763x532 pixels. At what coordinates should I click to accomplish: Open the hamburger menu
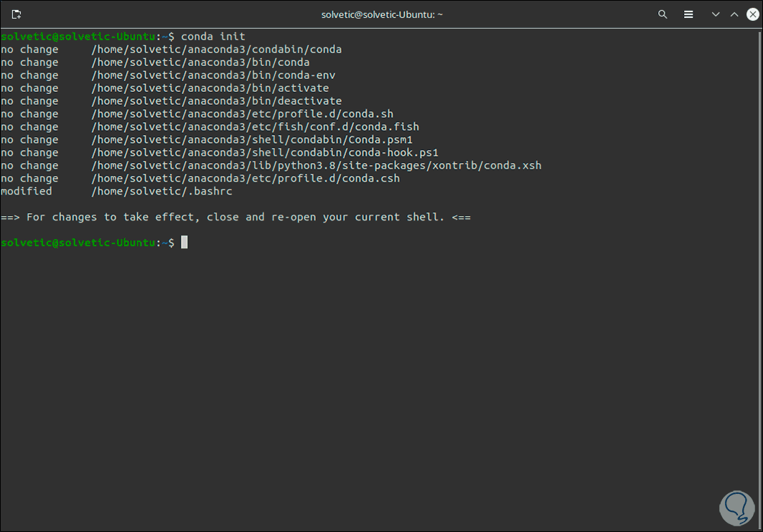pos(688,14)
